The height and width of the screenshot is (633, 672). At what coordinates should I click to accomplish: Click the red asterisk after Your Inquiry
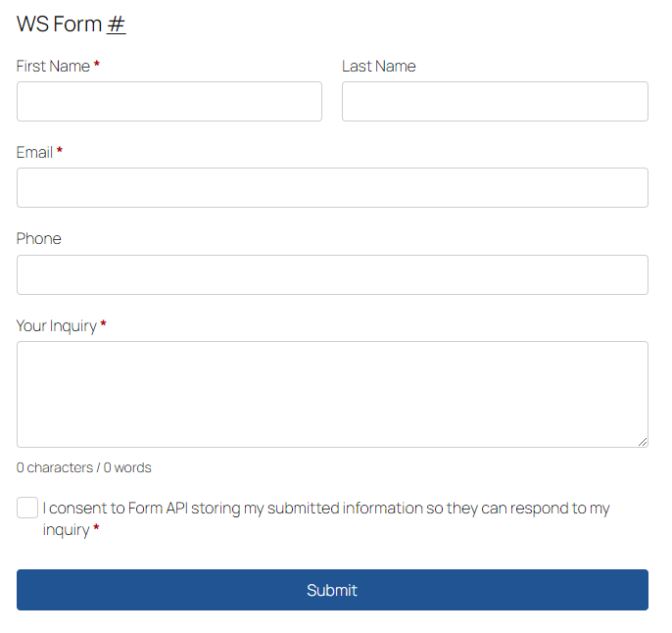click(104, 325)
